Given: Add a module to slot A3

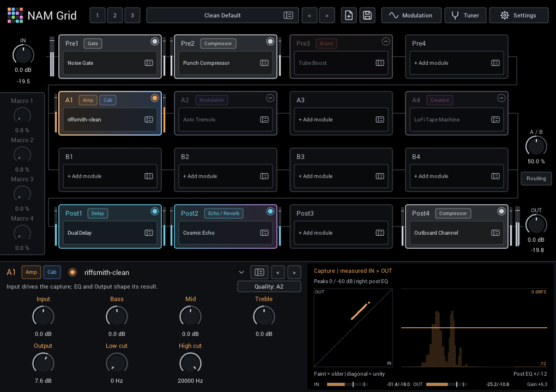Looking at the screenshot, I should pyautogui.click(x=341, y=119).
